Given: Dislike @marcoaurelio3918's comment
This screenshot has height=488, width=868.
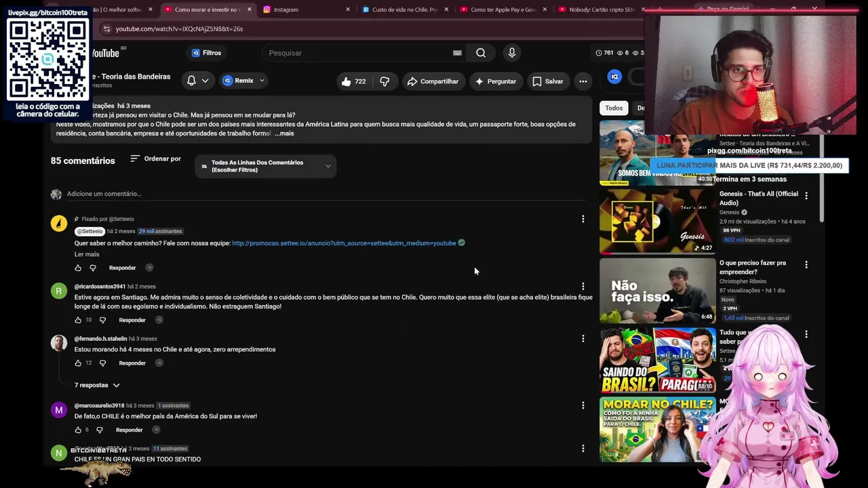Looking at the screenshot, I should pyautogui.click(x=100, y=430).
